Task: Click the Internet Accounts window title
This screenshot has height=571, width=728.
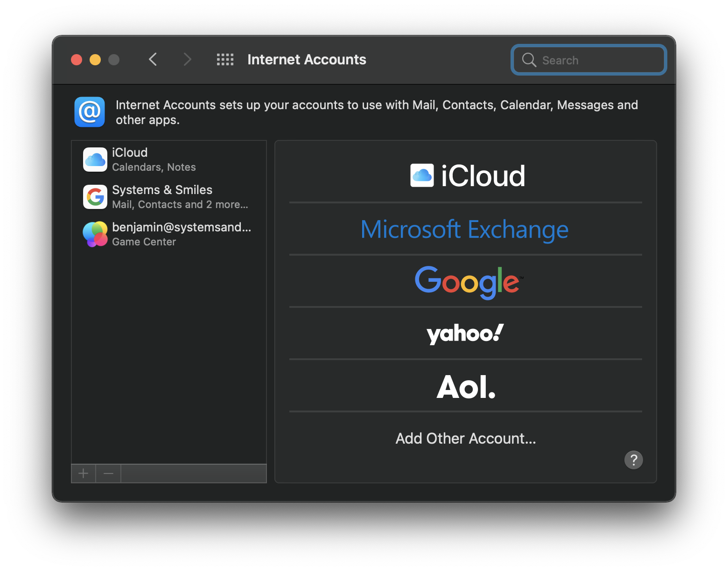Action: (307, 60)
